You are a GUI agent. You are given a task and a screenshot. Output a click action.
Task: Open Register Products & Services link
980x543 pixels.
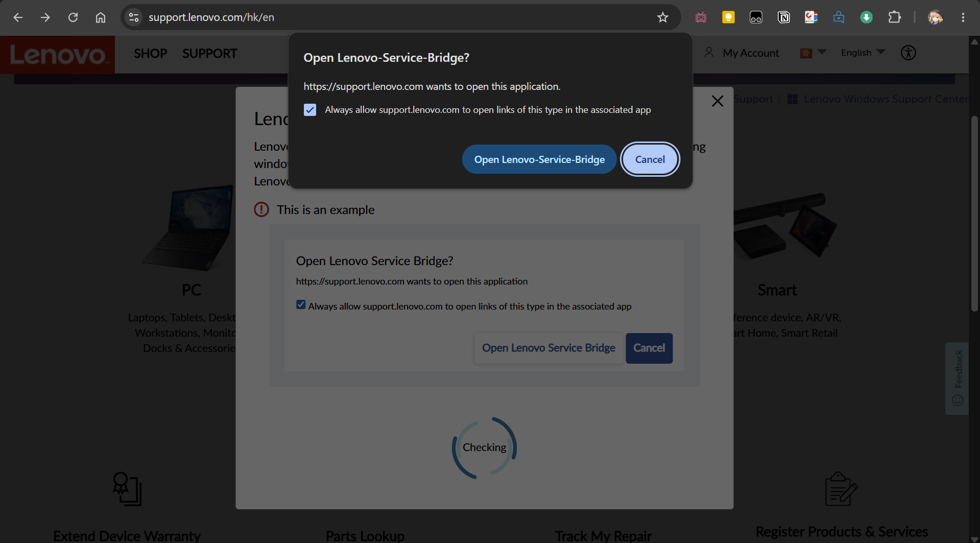[x=842, y=532]
